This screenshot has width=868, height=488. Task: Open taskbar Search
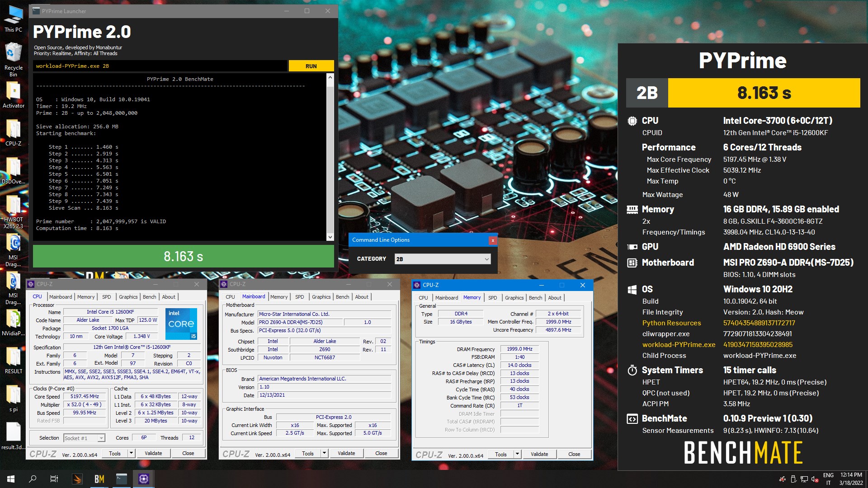(33, 479)
